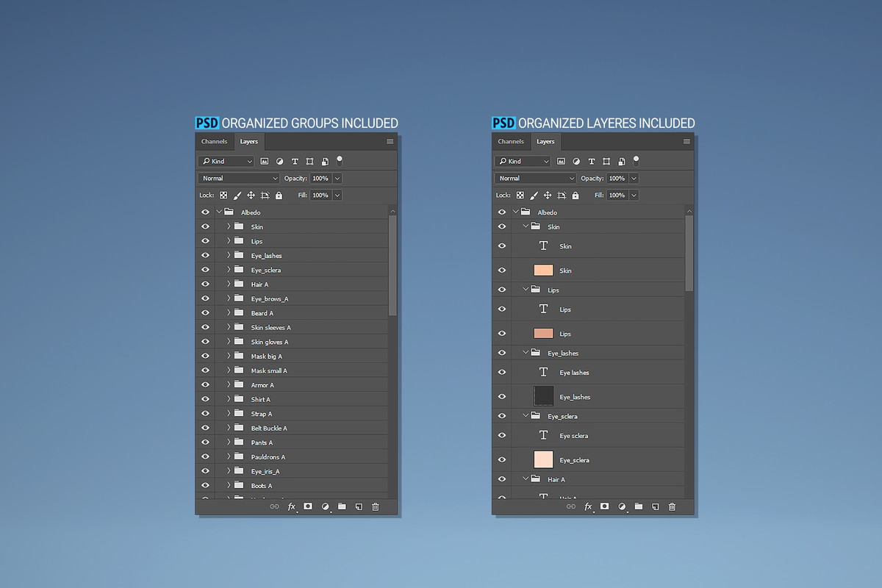Add layer style fx in left panel
The image size is (882, 588).
(x=291, y=506)
